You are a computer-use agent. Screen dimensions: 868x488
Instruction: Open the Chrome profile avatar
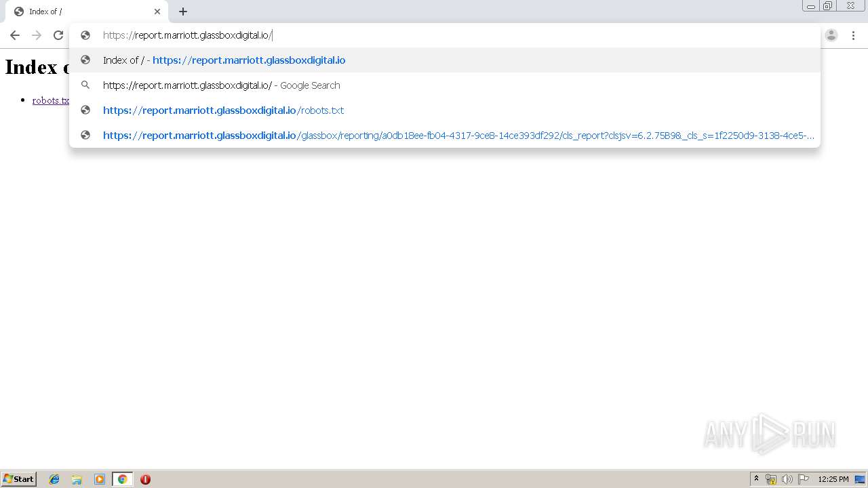(x=831, y=35)
